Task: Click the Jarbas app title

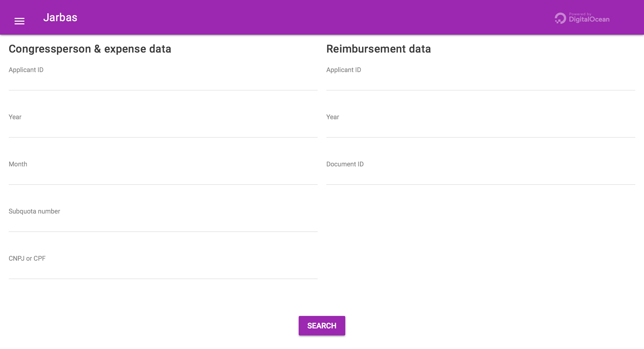Action: point(60,17)
